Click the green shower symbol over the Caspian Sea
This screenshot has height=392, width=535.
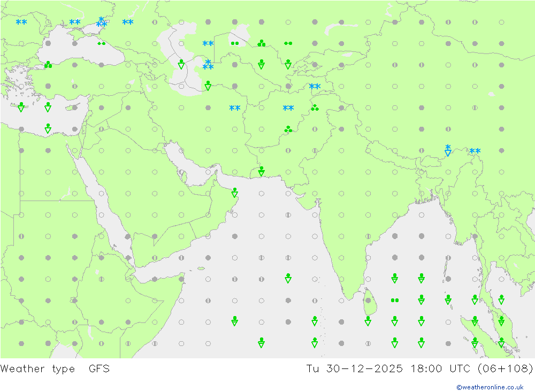tap(181, 64)
